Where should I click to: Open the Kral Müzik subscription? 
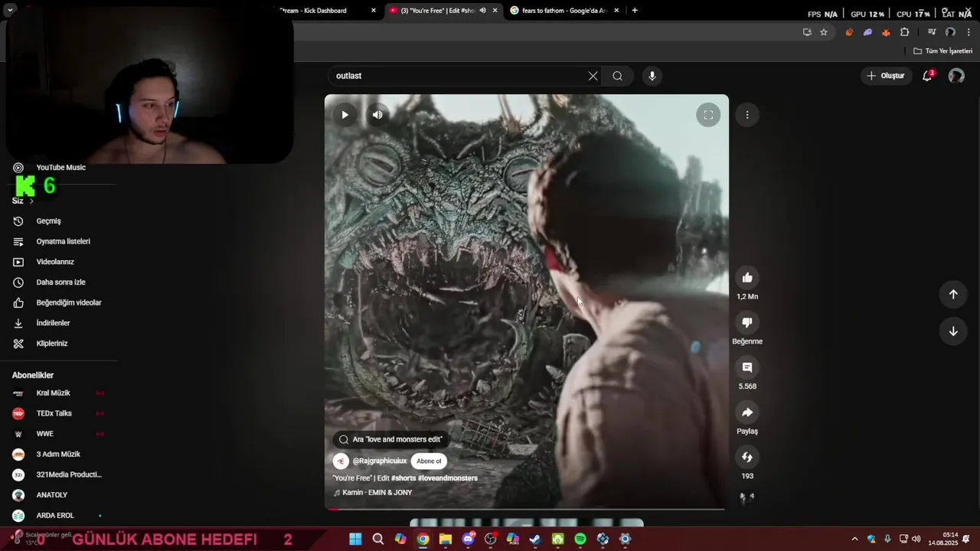(53, 393)
